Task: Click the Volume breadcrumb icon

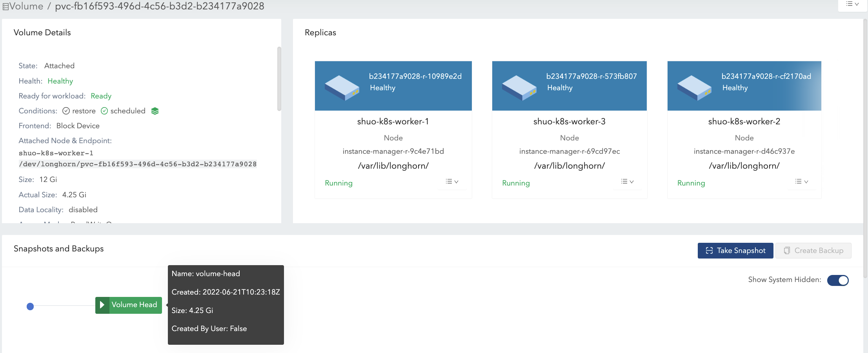Action: [5, 7]
